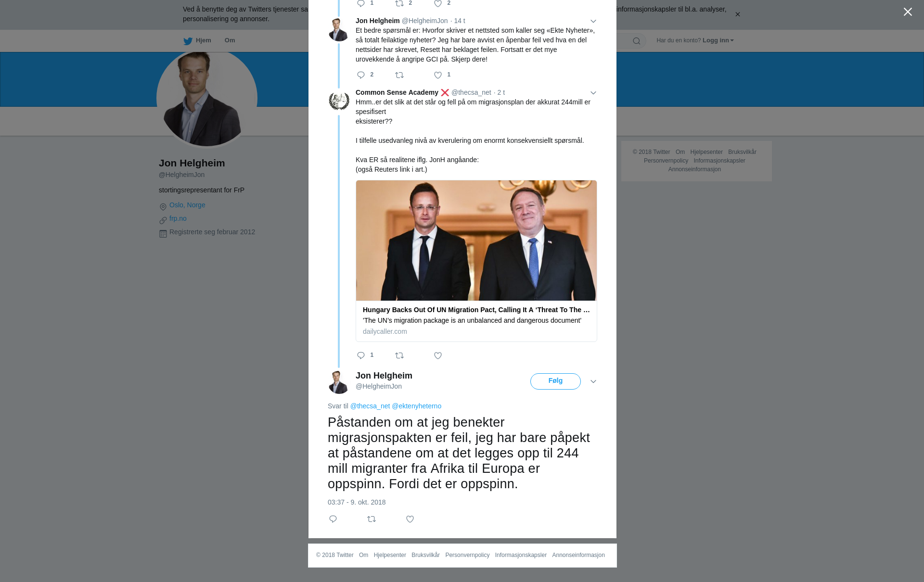
Task: Dismiss the cookie notice banner
Action: click(737, 14)
